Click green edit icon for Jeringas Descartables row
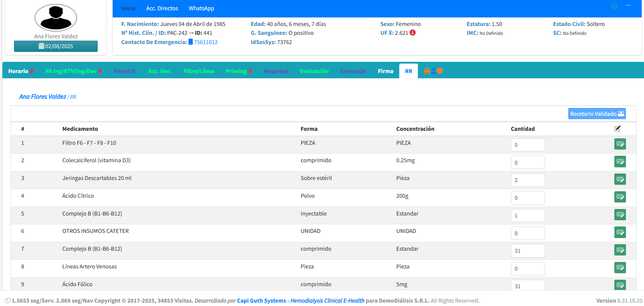The image size is (644, 306). (x=620, y=179)
